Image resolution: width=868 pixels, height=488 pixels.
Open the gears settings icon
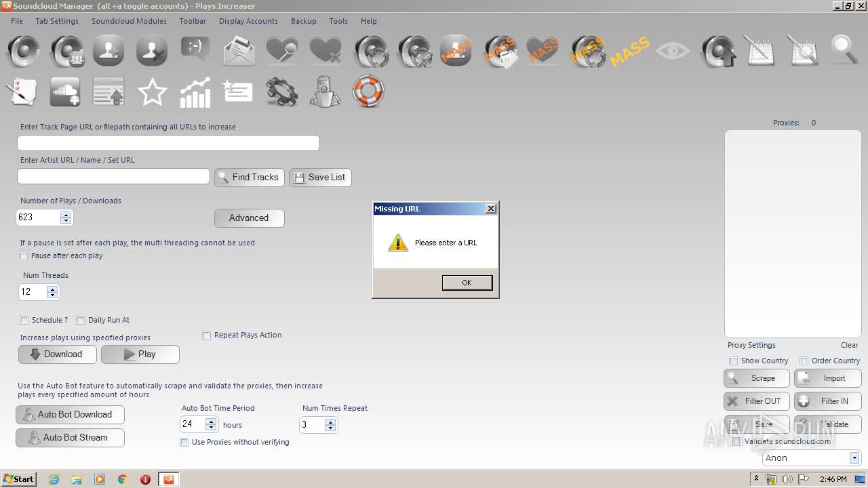282,91
